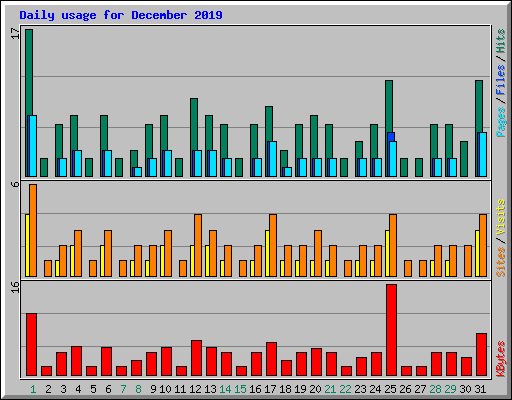Click the cyan Pages bar for day 31
The width and height of the screenshot is (512, 400).
[483, 154]
